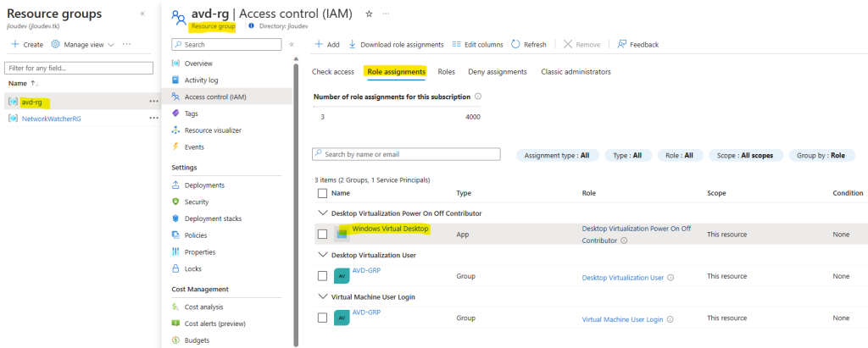The width and height of the screenshot is (868, 348).
Task: Collapse the Virtual Machine User Login group
Action: pos(323,296)
